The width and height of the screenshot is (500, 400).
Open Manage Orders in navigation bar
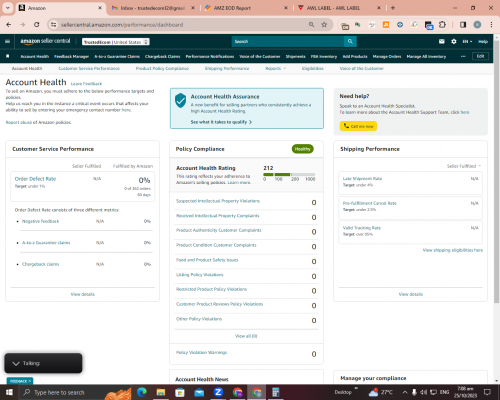coord(387,56)
